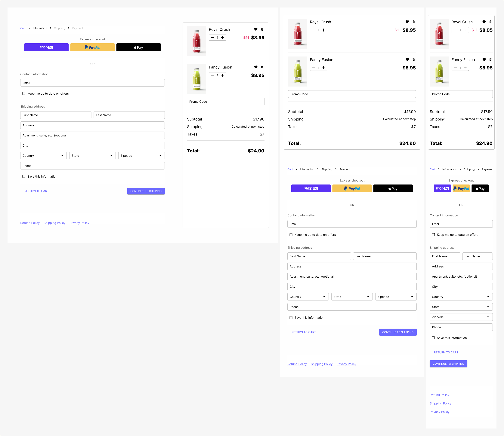Favorite Fancy Fusion in the tablet layout
504x436 pixels.
pos(407,59)
